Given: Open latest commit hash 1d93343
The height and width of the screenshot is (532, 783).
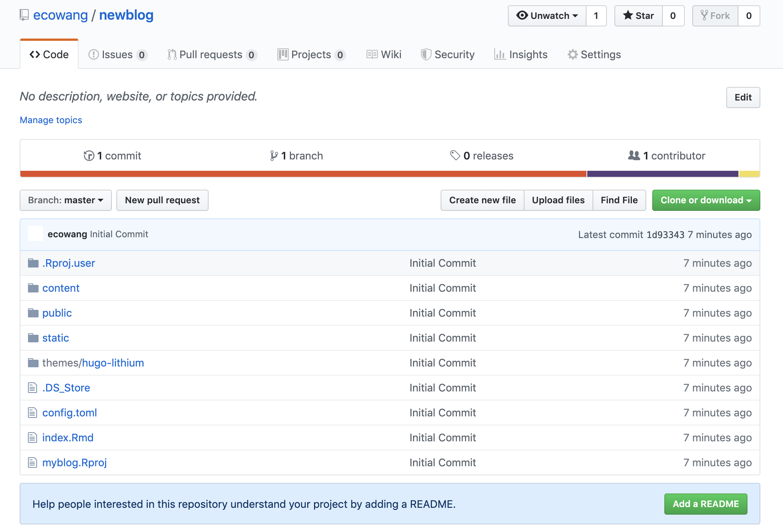Looking at the screenshot, I should (x=665, y=235).
